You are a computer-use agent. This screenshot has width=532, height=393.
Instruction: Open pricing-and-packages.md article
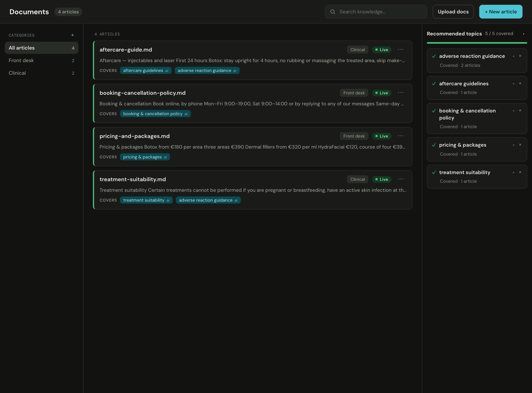(134, 136)
